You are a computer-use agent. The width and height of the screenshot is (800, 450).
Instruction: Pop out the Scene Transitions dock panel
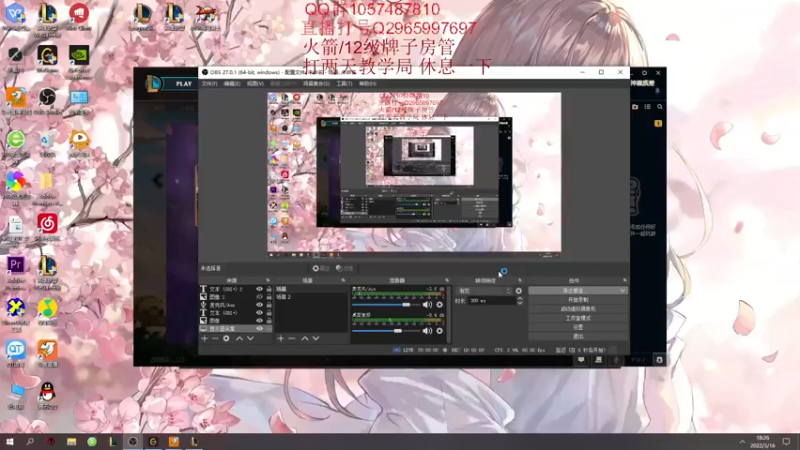click(x=520, y=281)
